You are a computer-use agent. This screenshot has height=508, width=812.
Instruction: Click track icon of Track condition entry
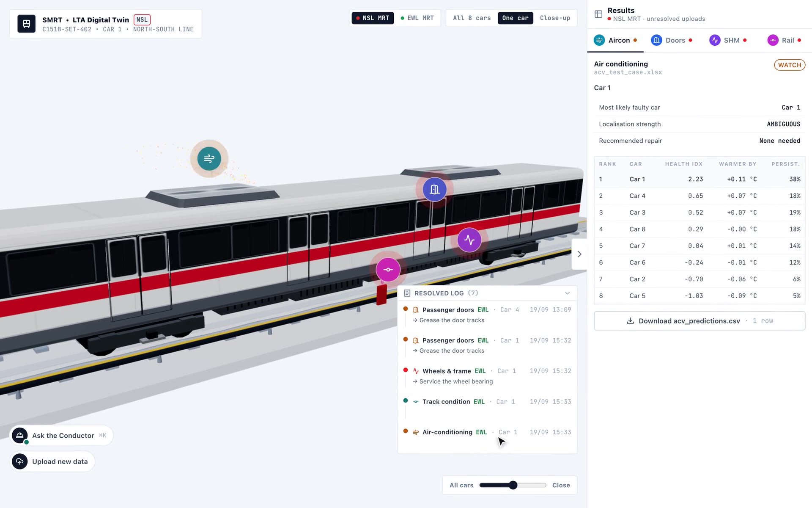pyautogui.click(x=416, y=402)
